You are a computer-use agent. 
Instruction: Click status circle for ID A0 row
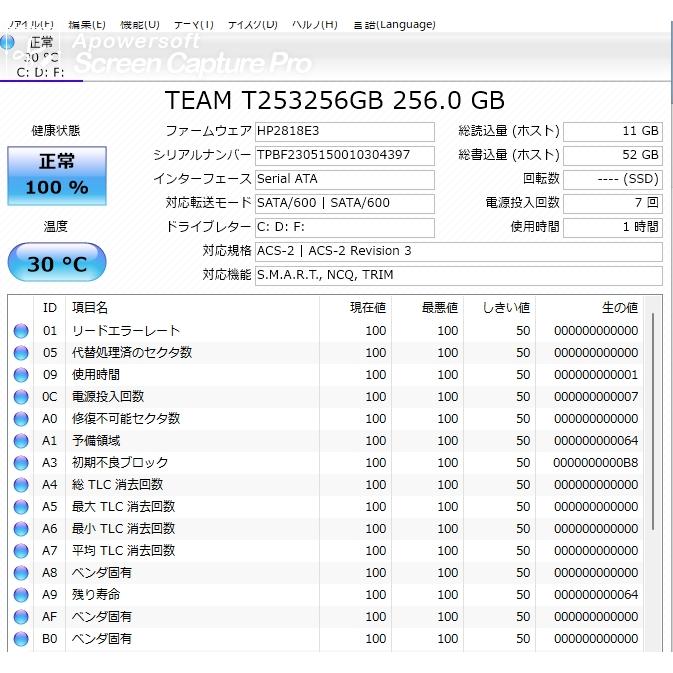[21, 419]
